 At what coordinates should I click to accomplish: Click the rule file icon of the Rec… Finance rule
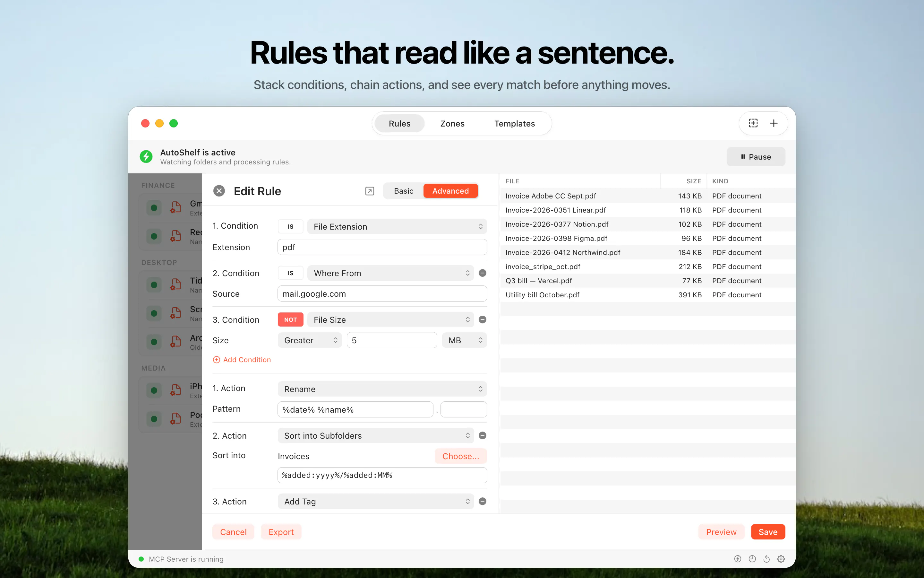pyautogui.click(x=175, y=236)
